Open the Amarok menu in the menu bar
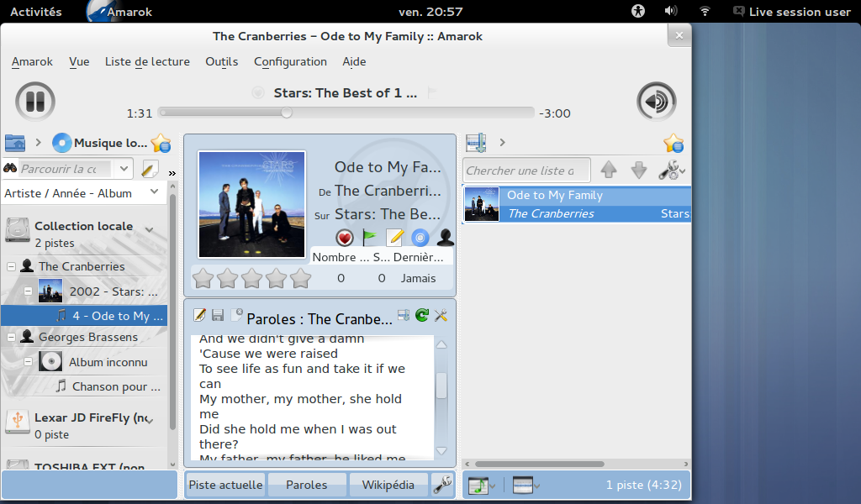Viewport: 861px width, 504px height. click(x=33, y=62)
